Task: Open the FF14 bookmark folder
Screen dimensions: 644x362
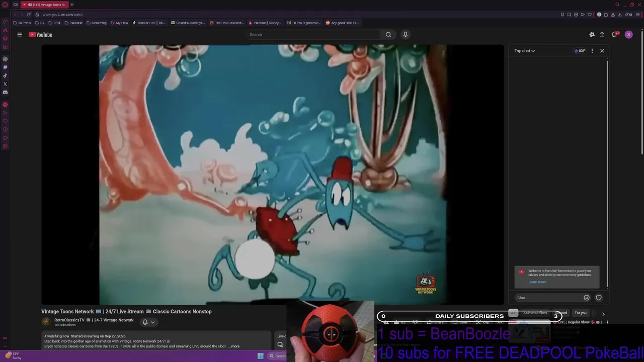Action: tap(54, 23)
